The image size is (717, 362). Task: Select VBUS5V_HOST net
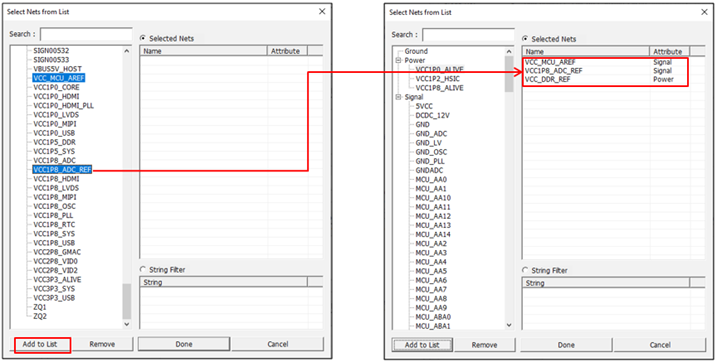point(58,69)
